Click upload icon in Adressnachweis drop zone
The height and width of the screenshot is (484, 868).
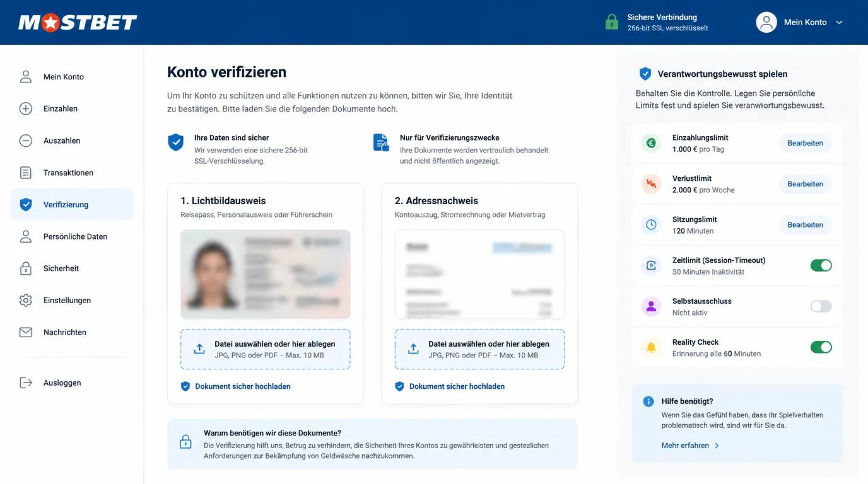coord(413,349)
